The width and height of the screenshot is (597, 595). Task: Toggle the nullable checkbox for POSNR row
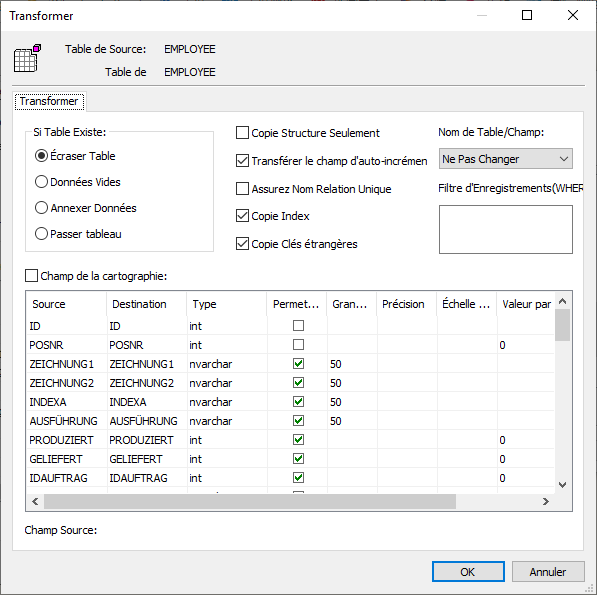298,345
